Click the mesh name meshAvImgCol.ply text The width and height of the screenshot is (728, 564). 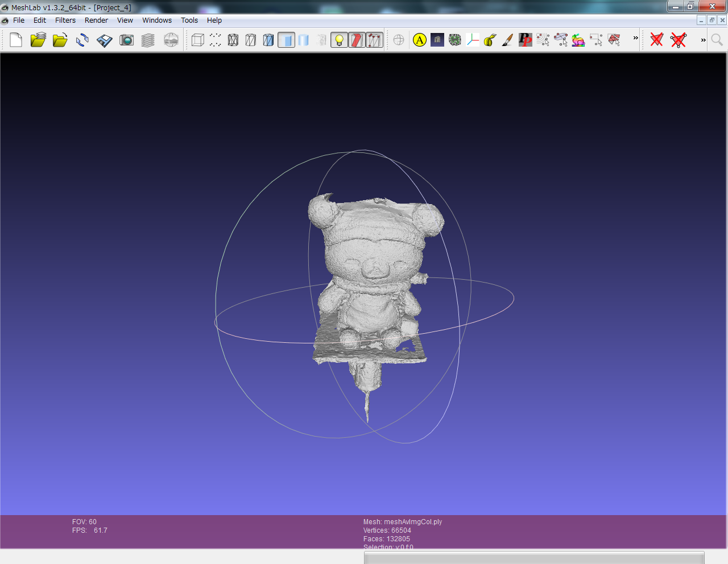click(x=413, y=522)
